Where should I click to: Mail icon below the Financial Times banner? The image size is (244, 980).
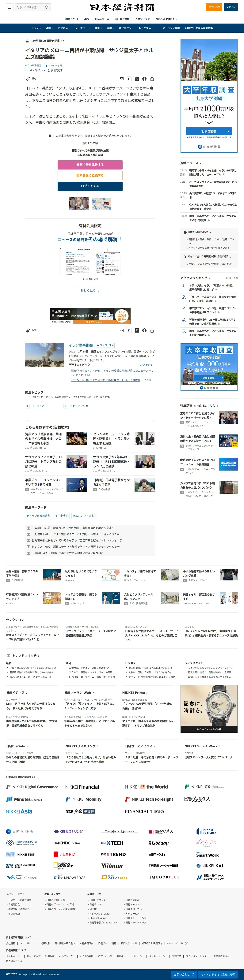122,331
